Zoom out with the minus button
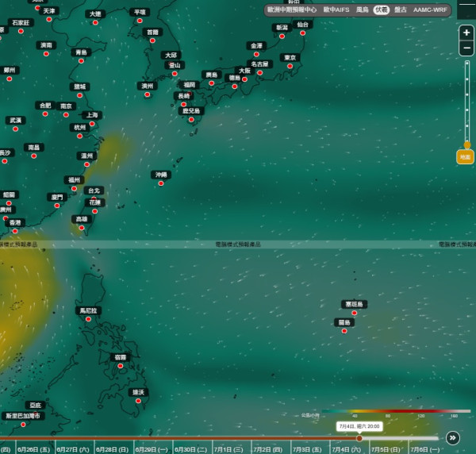The image size is (476, 454). tap(466, 48)
